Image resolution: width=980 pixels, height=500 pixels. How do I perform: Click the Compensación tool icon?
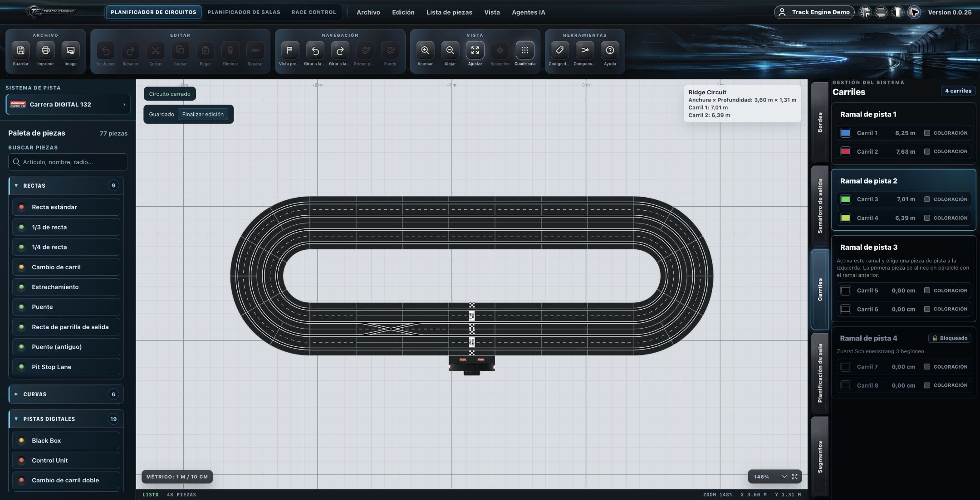(x=584, y=50)
